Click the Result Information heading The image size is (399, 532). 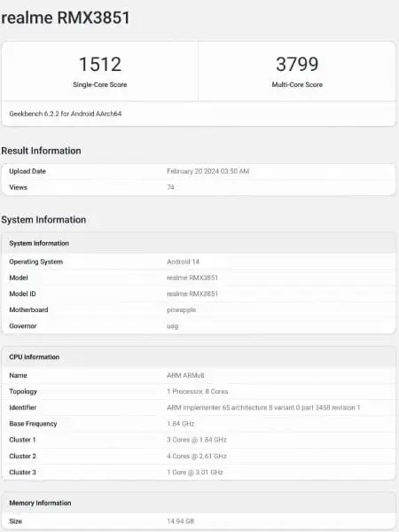[41, 151]
